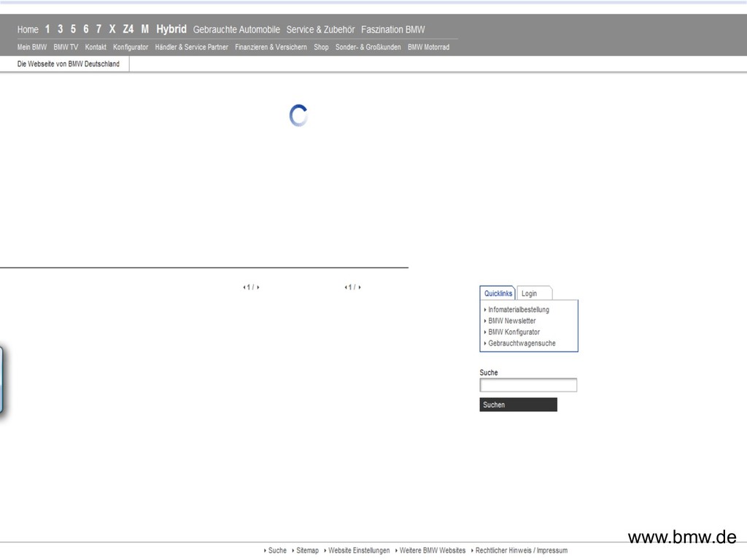Open Website Einstellungen footer link

click(x=358, y=551)
